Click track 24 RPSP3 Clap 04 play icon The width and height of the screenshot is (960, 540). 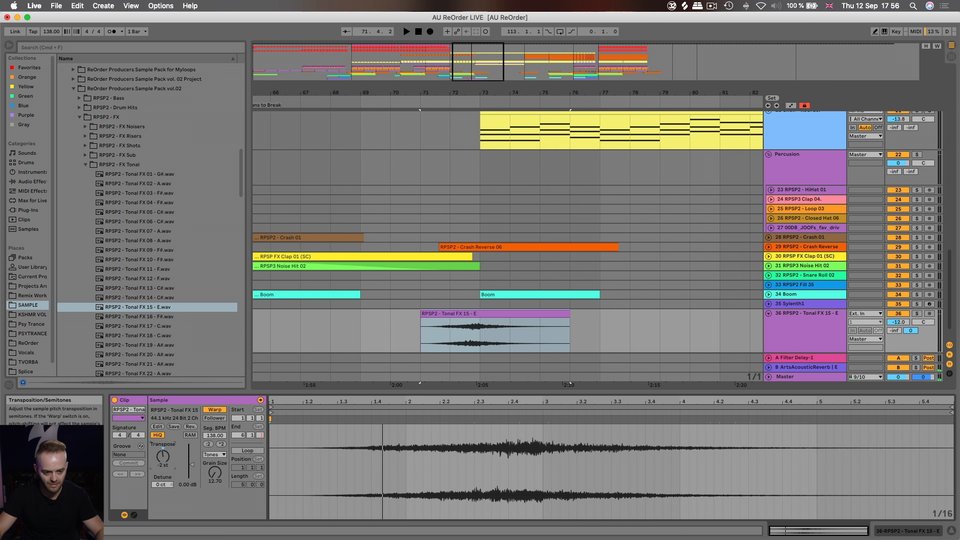(x=771, y=200)
